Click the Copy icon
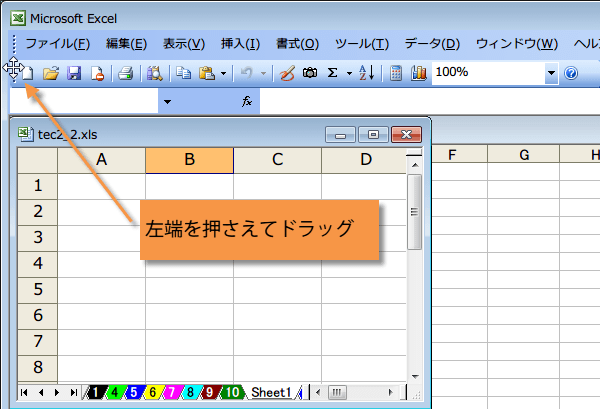This screenshot has width=600, height=409. pyautogui.click(x=184, y=73)
